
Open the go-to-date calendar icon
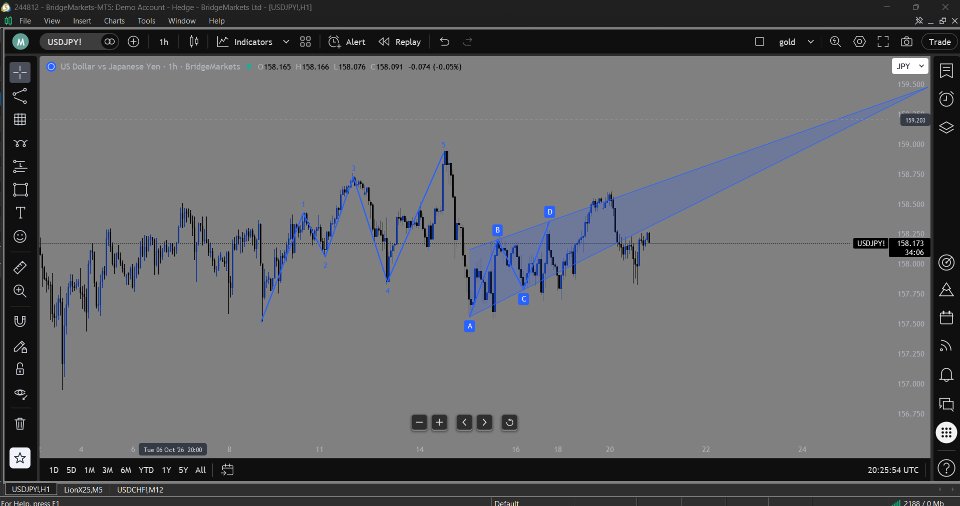point(227,470)
